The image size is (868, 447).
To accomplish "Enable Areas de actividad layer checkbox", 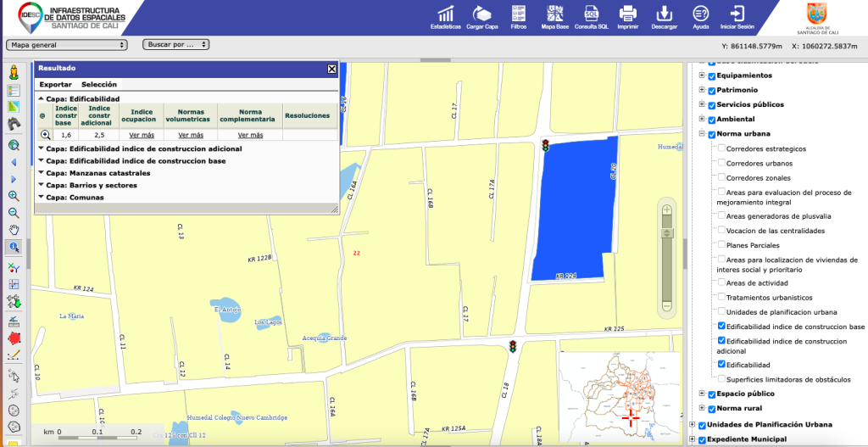I will coord(722,282).
